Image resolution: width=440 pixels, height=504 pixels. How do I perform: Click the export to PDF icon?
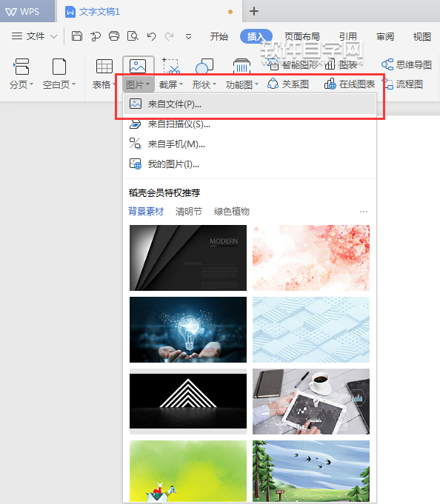click(96, 36)
